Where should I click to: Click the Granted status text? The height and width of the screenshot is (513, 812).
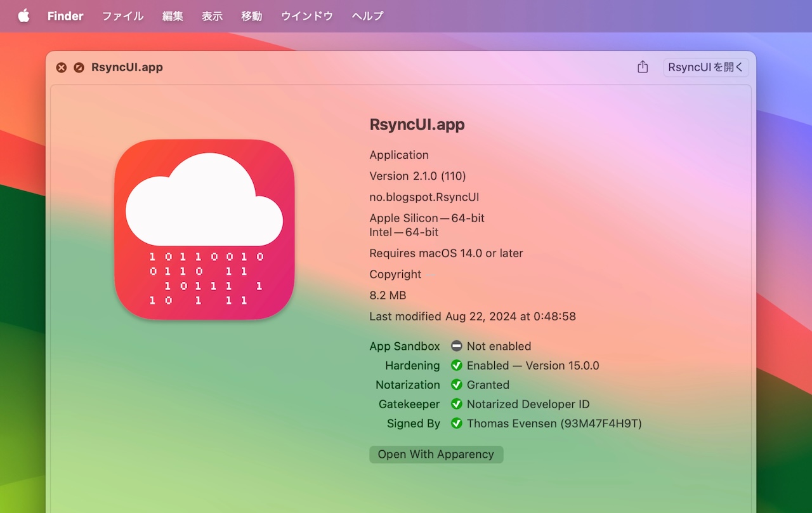488,385
